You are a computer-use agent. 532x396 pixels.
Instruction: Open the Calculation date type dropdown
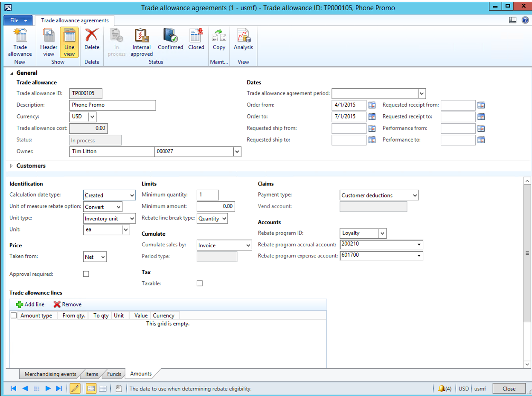(x=132, y=195)
